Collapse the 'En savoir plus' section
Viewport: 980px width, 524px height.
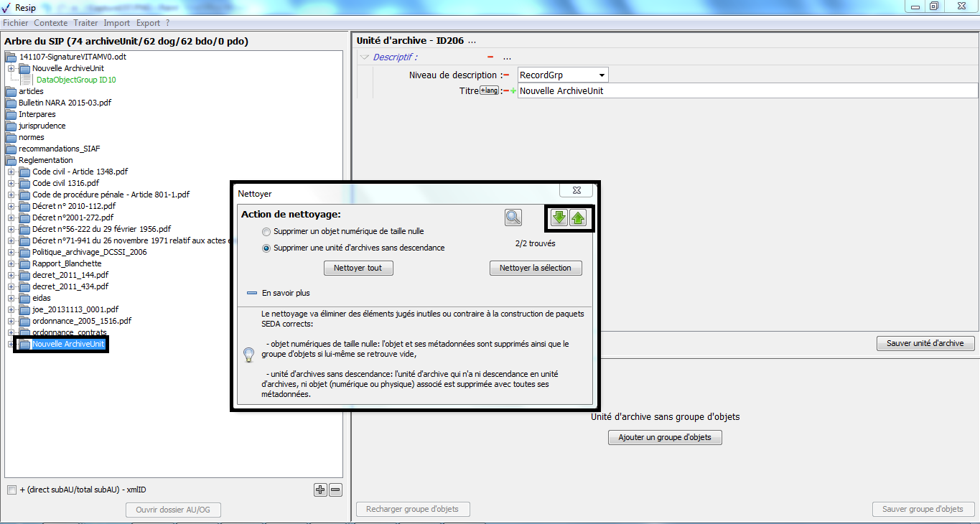[252, 293]
